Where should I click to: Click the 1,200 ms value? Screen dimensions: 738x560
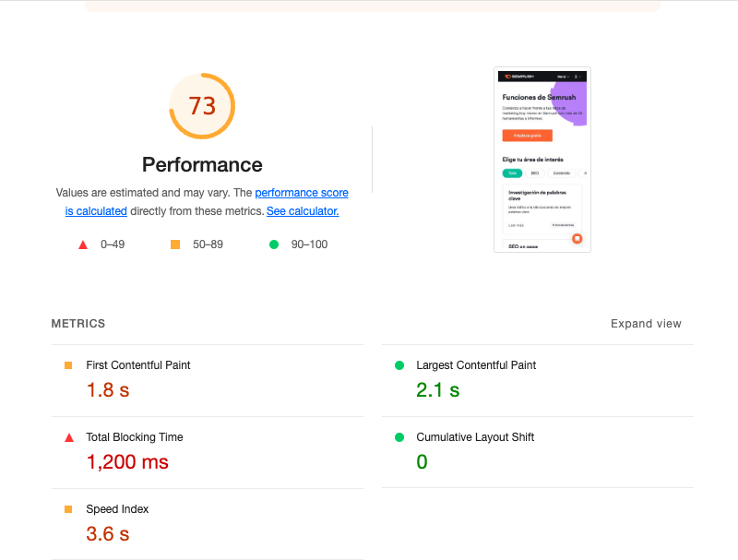[x=127, y=462]
